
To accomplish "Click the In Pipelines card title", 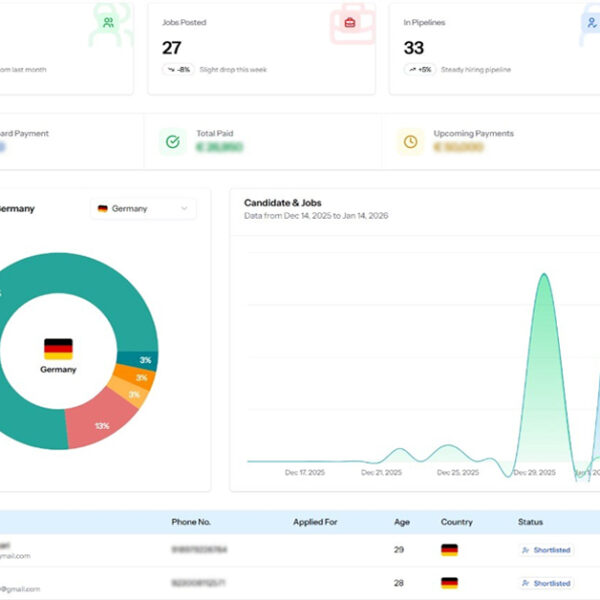I will click(424, 23).
